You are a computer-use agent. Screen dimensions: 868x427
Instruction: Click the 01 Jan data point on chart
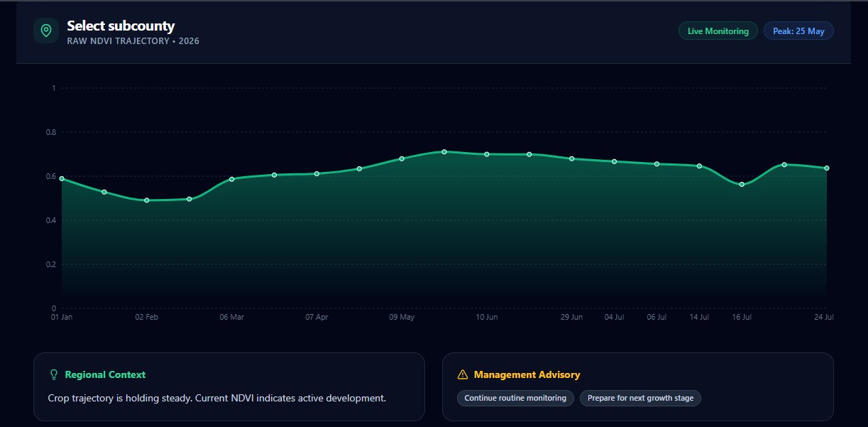(x=62, y=178)
